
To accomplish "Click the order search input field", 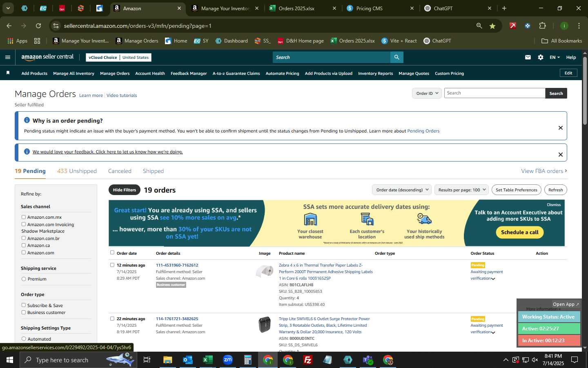I will click(x=494, y=93).
